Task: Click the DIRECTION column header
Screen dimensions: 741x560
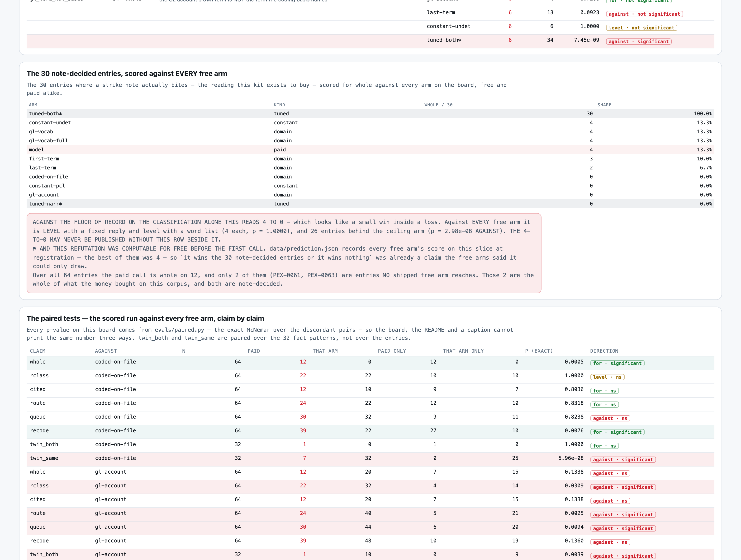Action: (x=604, y=351)
